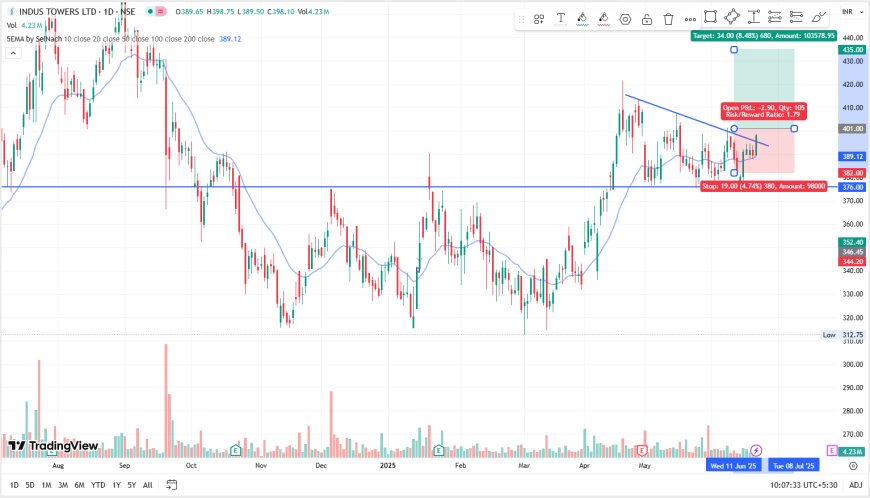Switch range to 5Y
This screenshot has height=498, width=870.
(x=131, y=485)
